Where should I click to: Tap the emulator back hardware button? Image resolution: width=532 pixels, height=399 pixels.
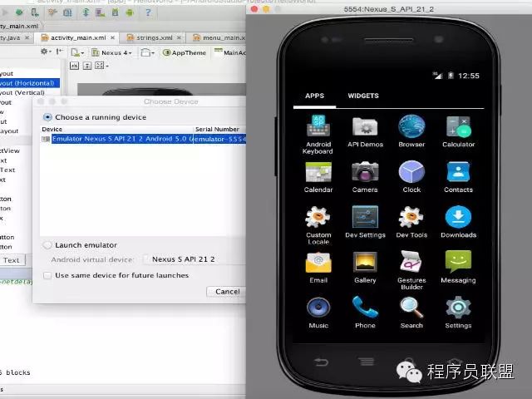point(321,362)
